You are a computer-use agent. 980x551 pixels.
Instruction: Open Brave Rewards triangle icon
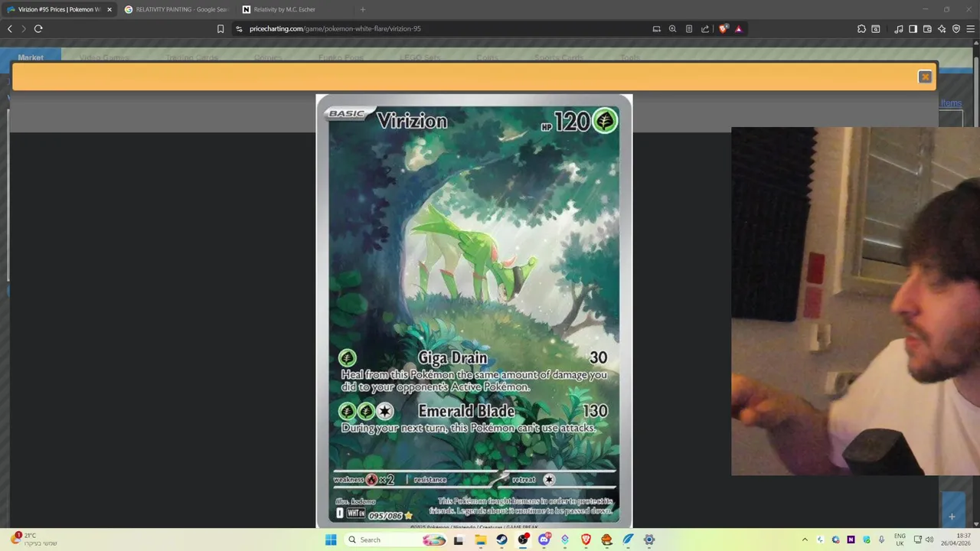coord(738,28)
